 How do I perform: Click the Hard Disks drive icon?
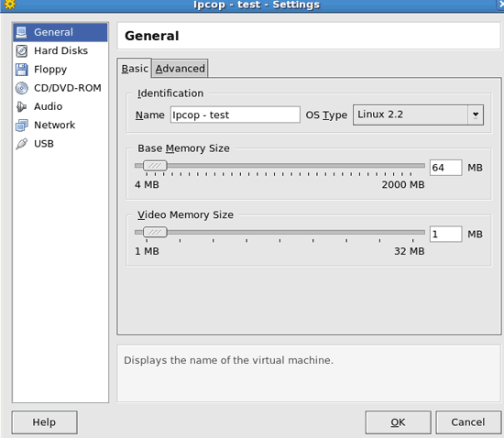click(22, 50)
